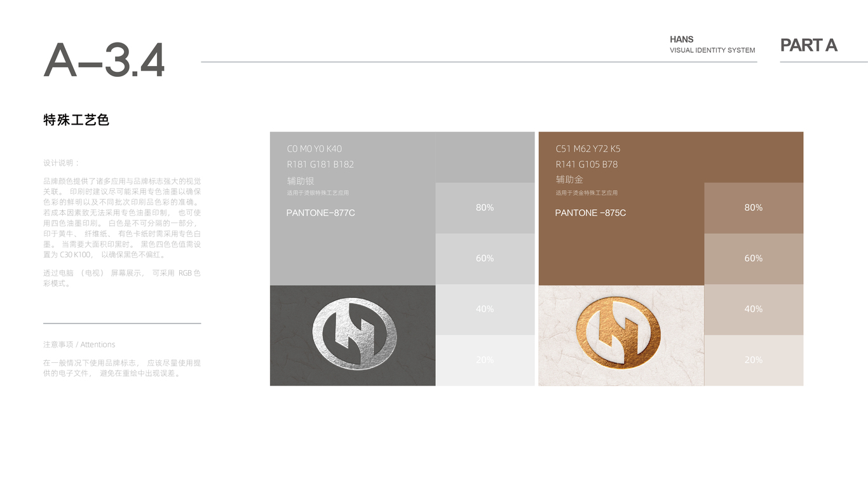Select the gold 20% tint swatch
Image resolution: width=868 pixels, height=488 pixels.
(754, 360)
